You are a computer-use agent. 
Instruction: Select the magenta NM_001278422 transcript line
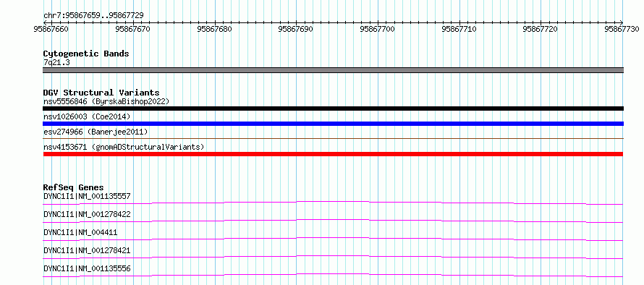pyautogui.click(x=333, y=221)
